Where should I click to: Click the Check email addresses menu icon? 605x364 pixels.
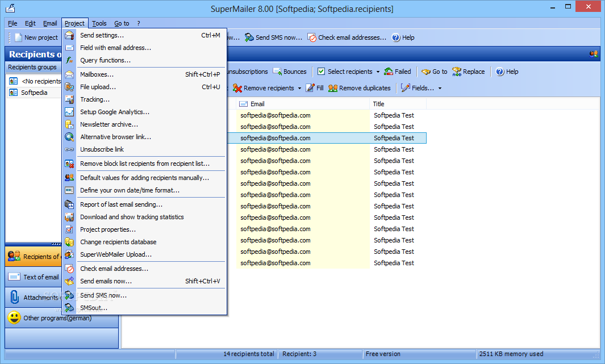[x=69, y=269]
